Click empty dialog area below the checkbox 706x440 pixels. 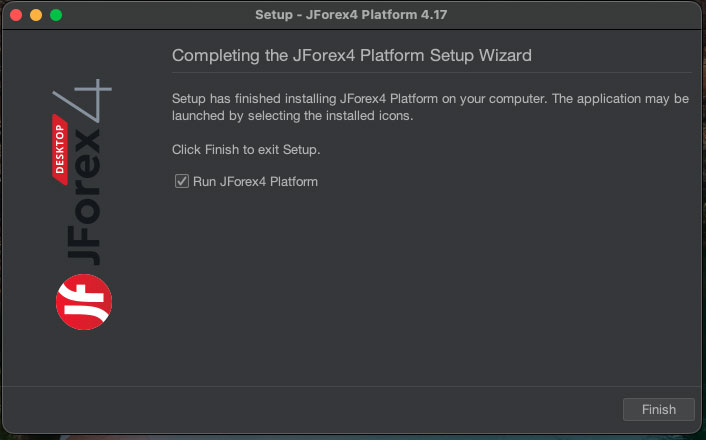point(430,290)
